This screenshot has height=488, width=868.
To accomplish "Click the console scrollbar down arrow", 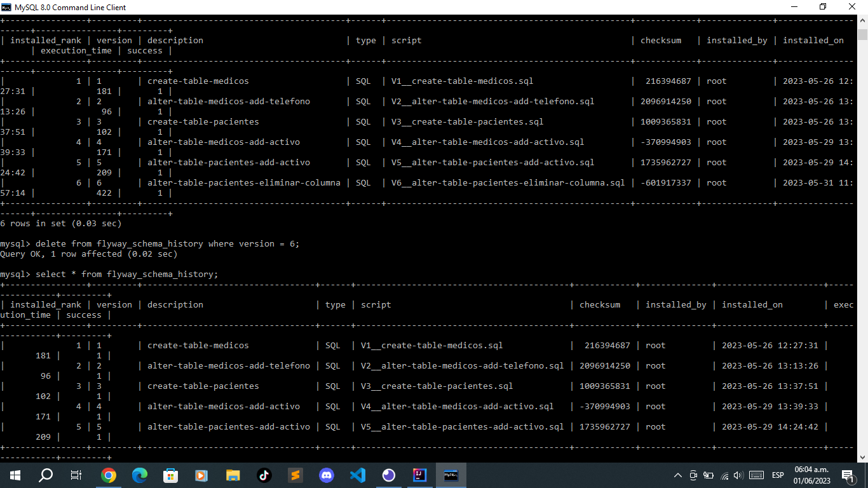I will tap(862, 456).
